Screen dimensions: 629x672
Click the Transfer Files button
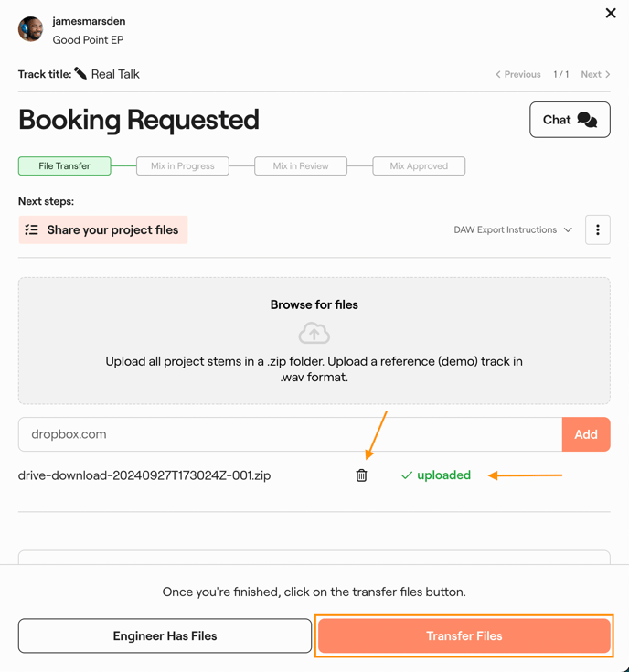coord(464,636)
